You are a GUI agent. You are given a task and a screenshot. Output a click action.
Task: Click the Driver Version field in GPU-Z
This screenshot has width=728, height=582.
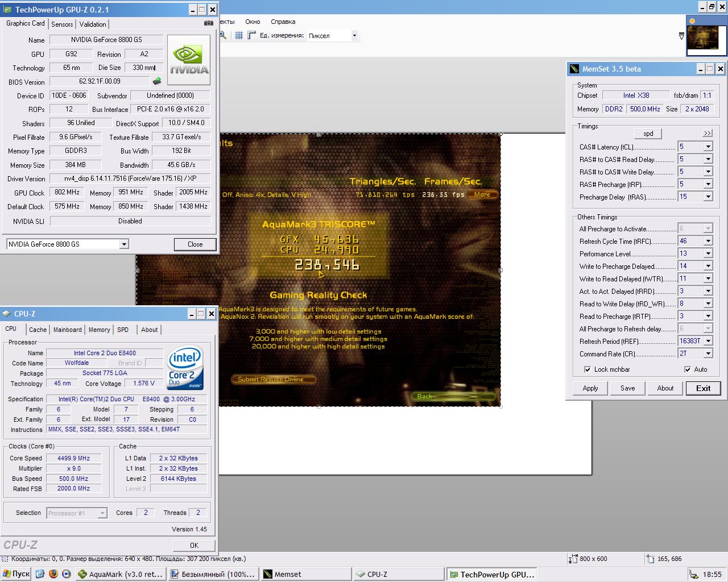click(130, 178)
